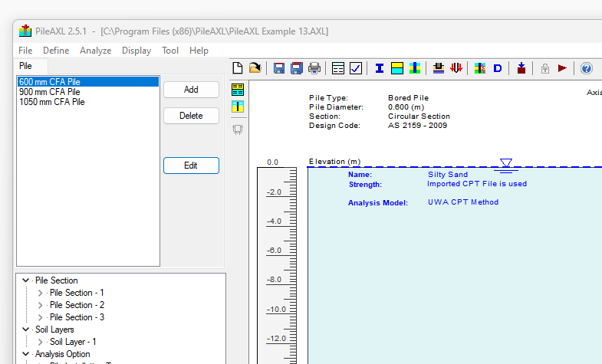Select 1050 mm CFA Pile in list

click(52, 102)
